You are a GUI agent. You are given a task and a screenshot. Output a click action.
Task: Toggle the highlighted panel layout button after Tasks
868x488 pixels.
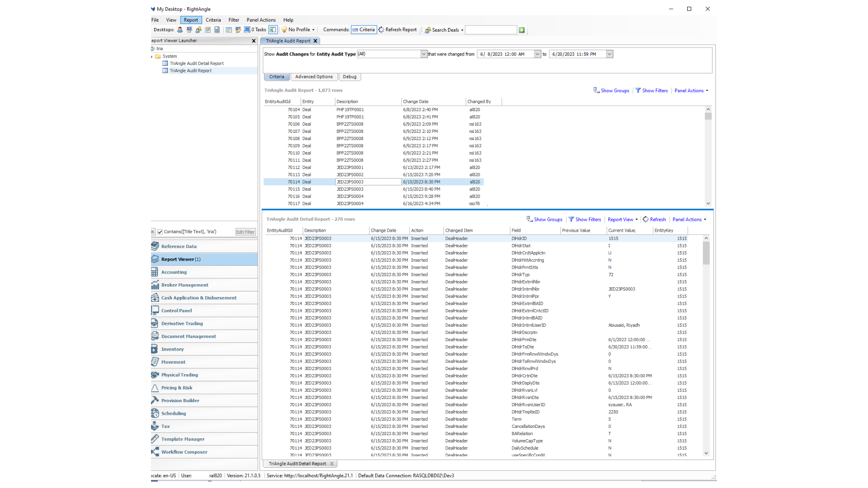273,30
